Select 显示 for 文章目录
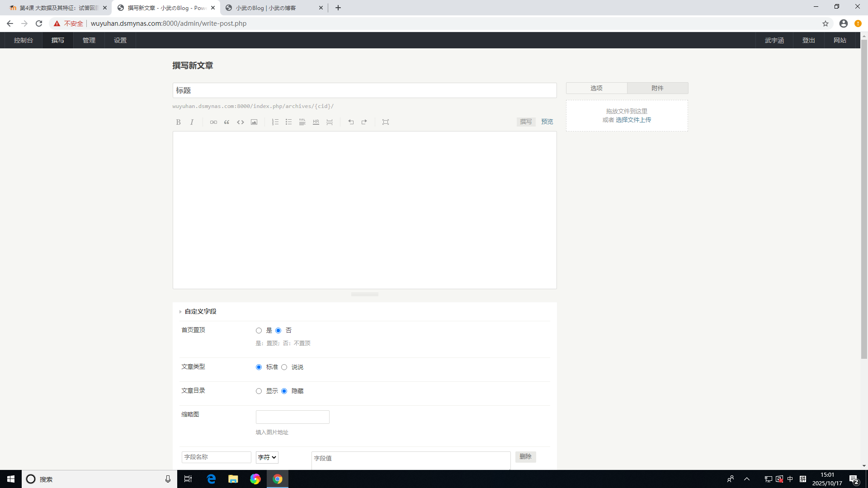The height and width of the screenshot is (488, 868). click(259, 391)
